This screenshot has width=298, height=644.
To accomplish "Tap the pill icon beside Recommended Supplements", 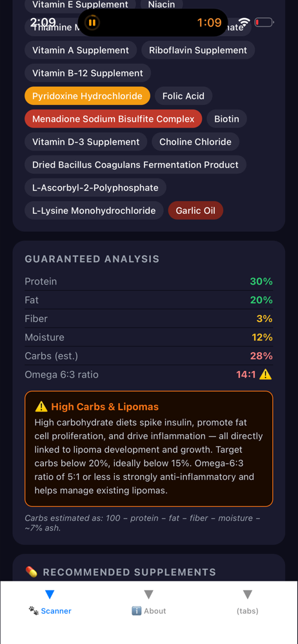I will pyautogui.click(x=31, y=572).
